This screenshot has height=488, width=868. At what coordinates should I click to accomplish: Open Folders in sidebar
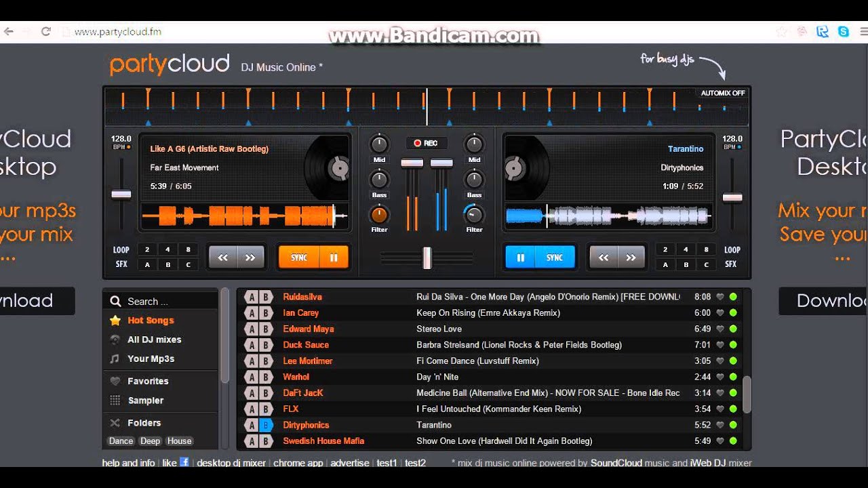pos(144,423)
